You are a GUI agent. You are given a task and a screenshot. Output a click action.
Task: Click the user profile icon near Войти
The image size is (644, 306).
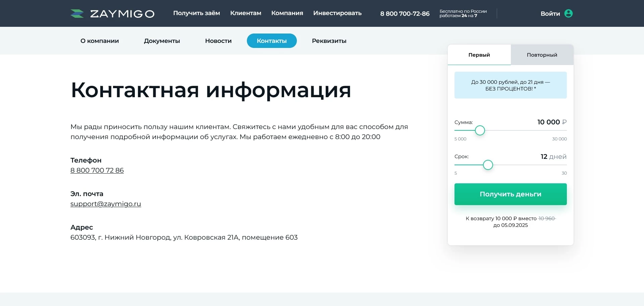click(568, 13)
